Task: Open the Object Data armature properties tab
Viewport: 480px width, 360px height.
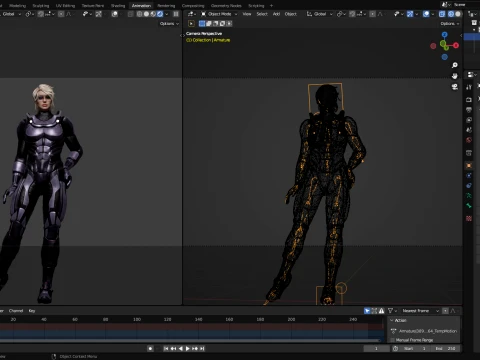Action: tap(469, 196)
